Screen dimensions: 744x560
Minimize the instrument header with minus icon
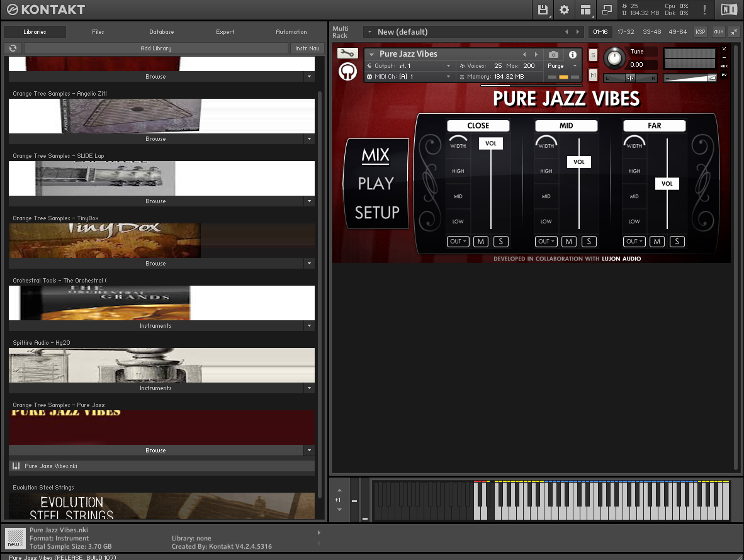(724, 57)
